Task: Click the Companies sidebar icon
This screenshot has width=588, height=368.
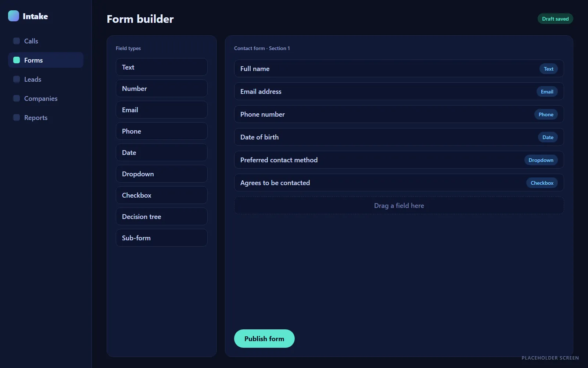Action: pyautogui.click(x=17, y=98)
